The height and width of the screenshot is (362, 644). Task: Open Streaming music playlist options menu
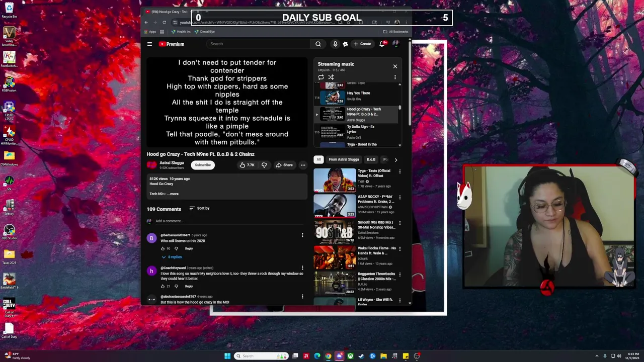pos(395,77)
